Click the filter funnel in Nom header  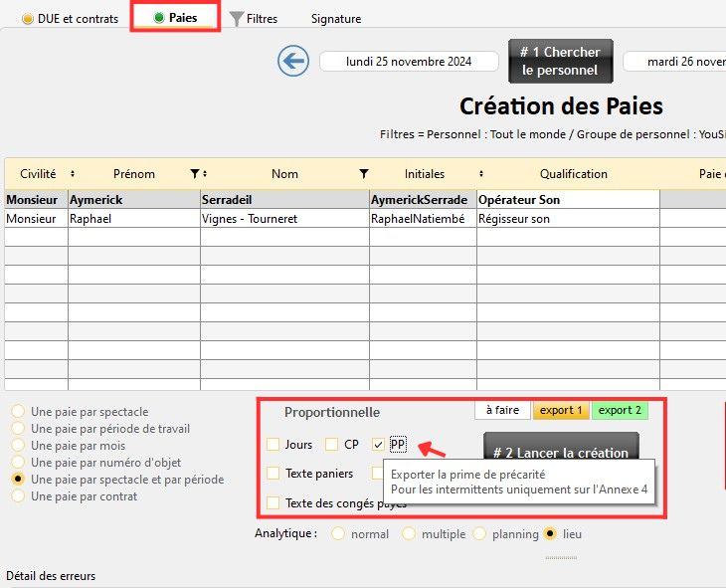(x=364, y=174)
